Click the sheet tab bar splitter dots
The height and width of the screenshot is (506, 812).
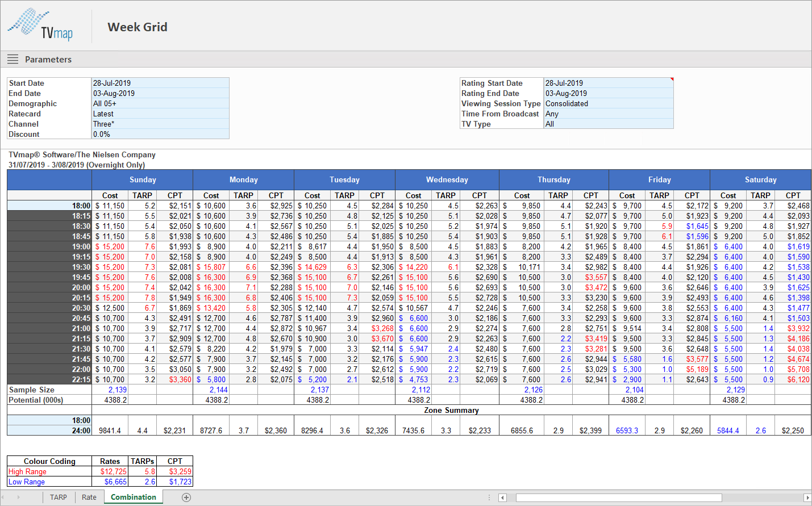click(x=490, y=497)
